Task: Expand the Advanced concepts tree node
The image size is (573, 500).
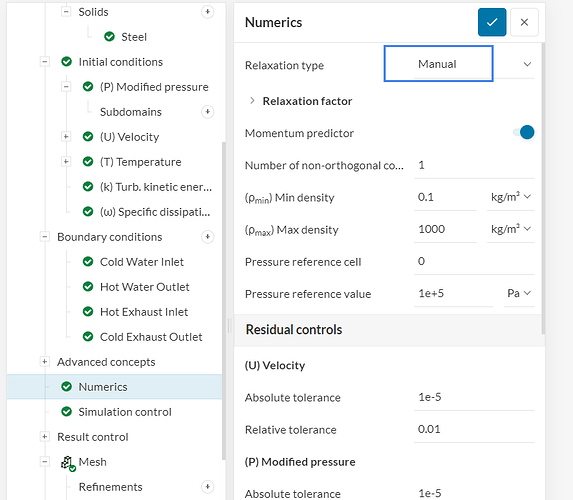Action: pos(45,362)
